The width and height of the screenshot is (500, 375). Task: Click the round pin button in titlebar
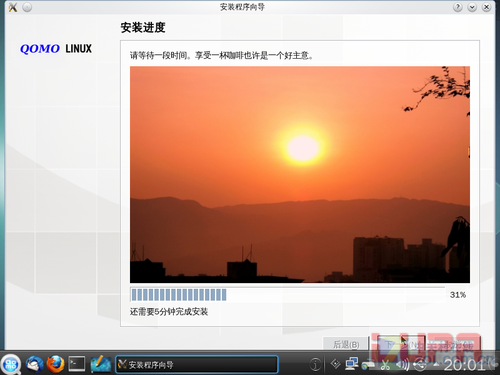[x=27, y=7]
